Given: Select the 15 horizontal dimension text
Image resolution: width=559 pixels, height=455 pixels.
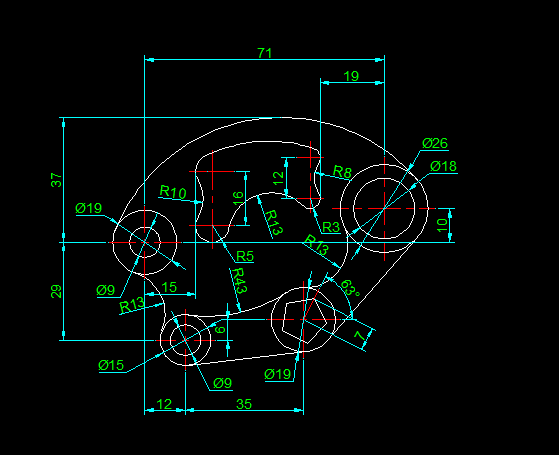Looking at the screenshot, I should click(169, 287).
